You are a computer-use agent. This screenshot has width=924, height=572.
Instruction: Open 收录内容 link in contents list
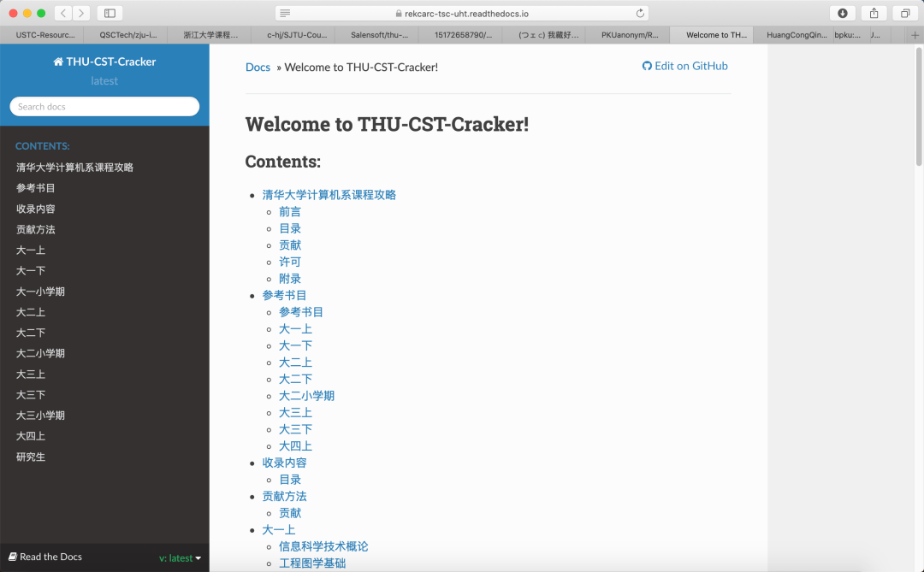pos(285,463)
